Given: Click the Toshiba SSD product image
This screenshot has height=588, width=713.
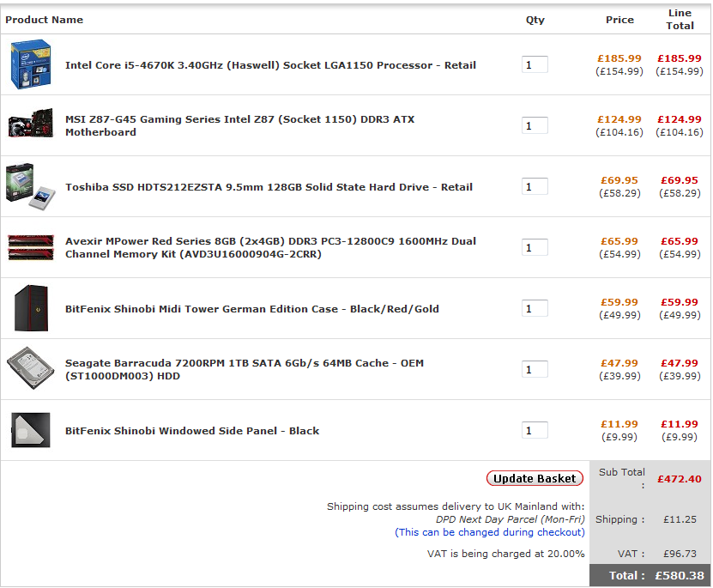Looking at the screenshot, I should 31,185.
